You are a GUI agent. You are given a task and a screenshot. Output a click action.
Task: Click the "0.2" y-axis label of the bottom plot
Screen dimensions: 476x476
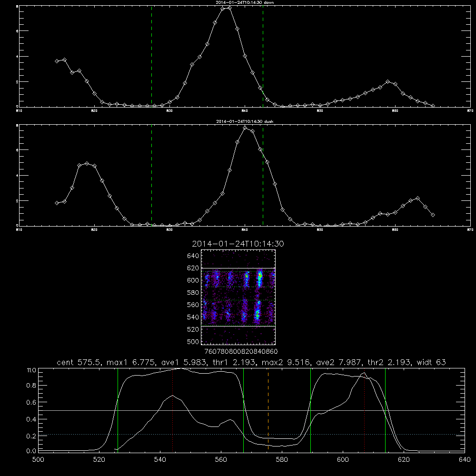[31, 436]
